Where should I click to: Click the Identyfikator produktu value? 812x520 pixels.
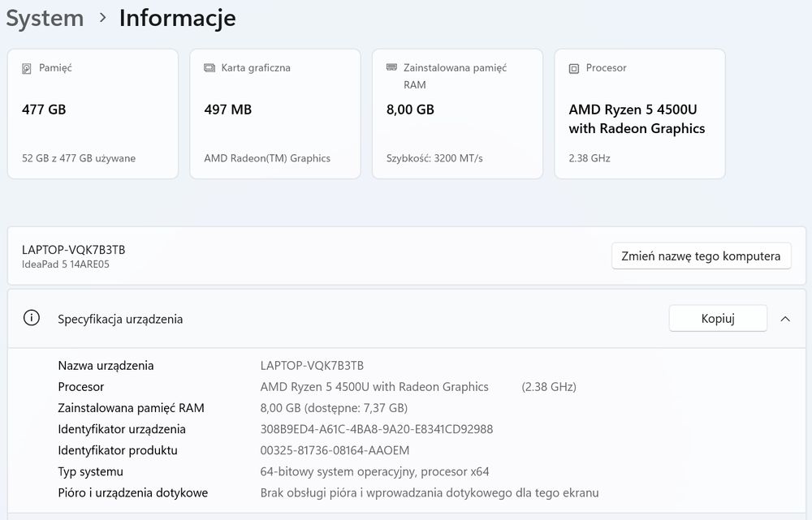click(x=335, y=450)
